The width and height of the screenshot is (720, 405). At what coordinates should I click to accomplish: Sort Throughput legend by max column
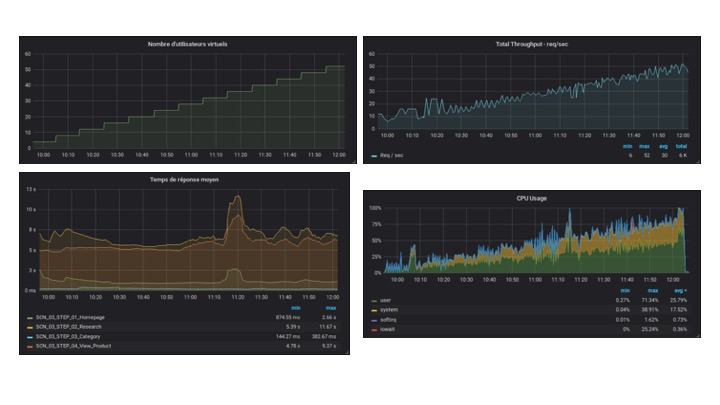[644, 146]
